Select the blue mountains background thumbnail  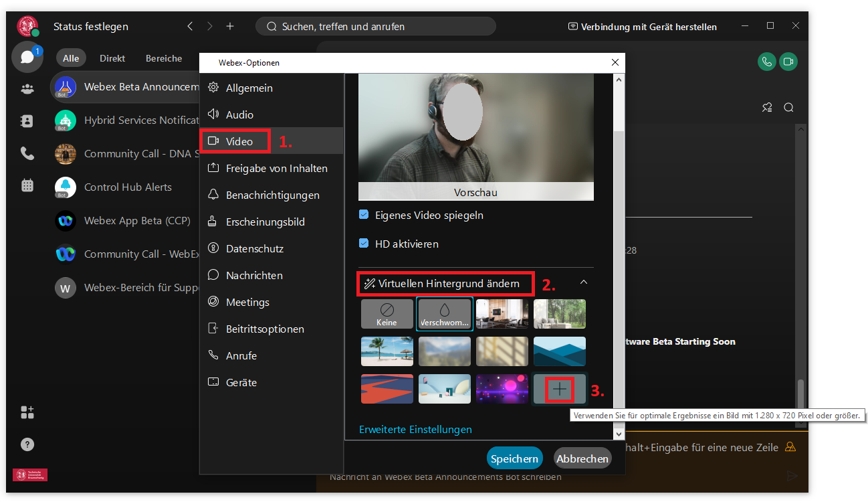pos(560,351)
